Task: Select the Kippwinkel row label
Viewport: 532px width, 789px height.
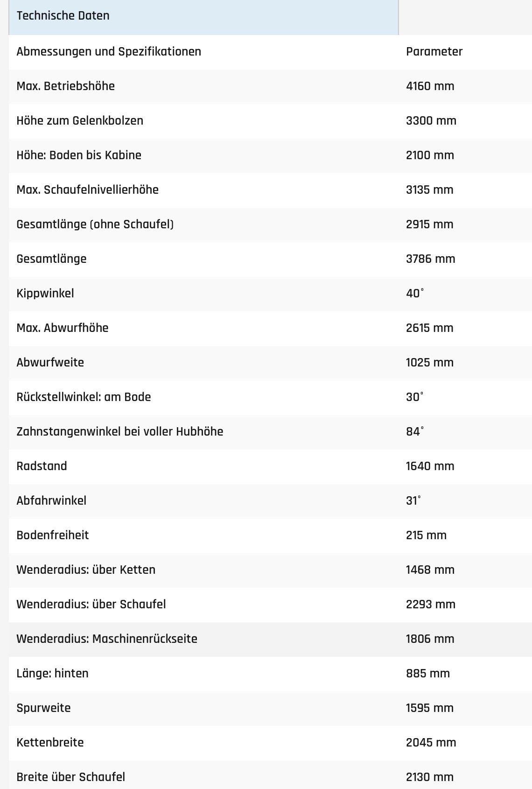Action: tap(45, 293)
